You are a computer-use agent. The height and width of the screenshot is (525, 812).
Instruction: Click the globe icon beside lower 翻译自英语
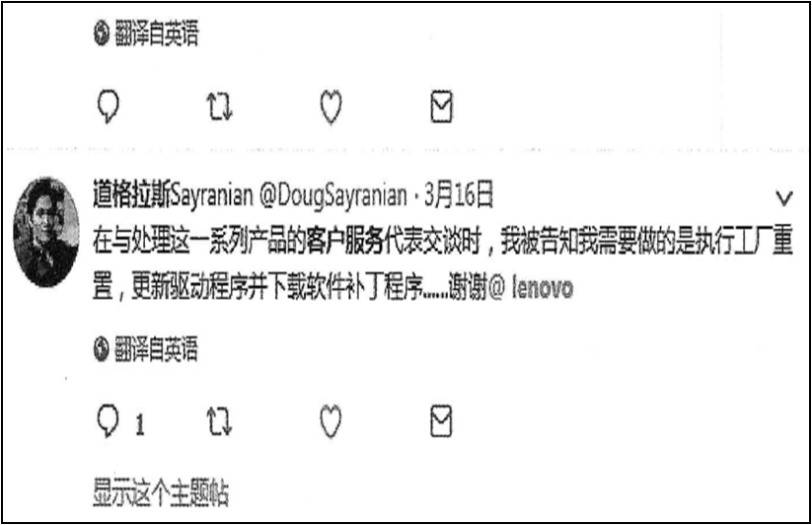click(x=102, y=349)
